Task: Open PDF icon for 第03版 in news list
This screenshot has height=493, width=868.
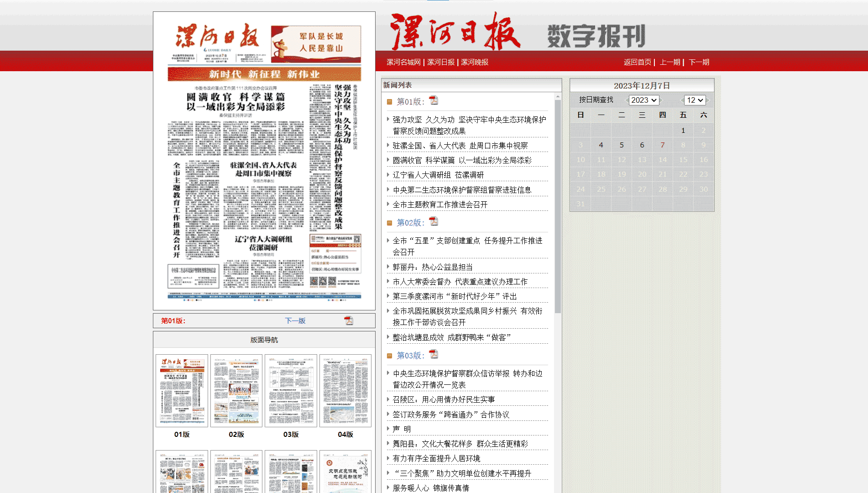Action: click(434, 354)
